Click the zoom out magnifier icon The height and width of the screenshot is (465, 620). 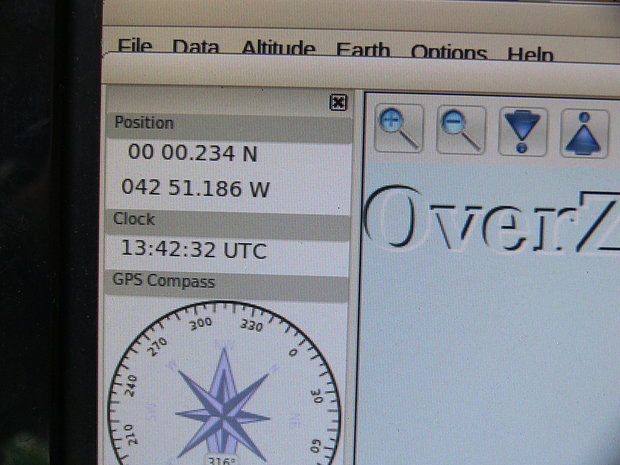point(461,130)
